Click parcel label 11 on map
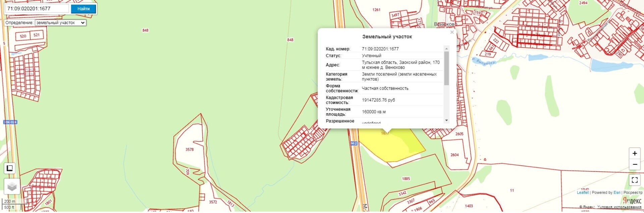This screenshot has width=644, height=213. (x=512, y=191)
